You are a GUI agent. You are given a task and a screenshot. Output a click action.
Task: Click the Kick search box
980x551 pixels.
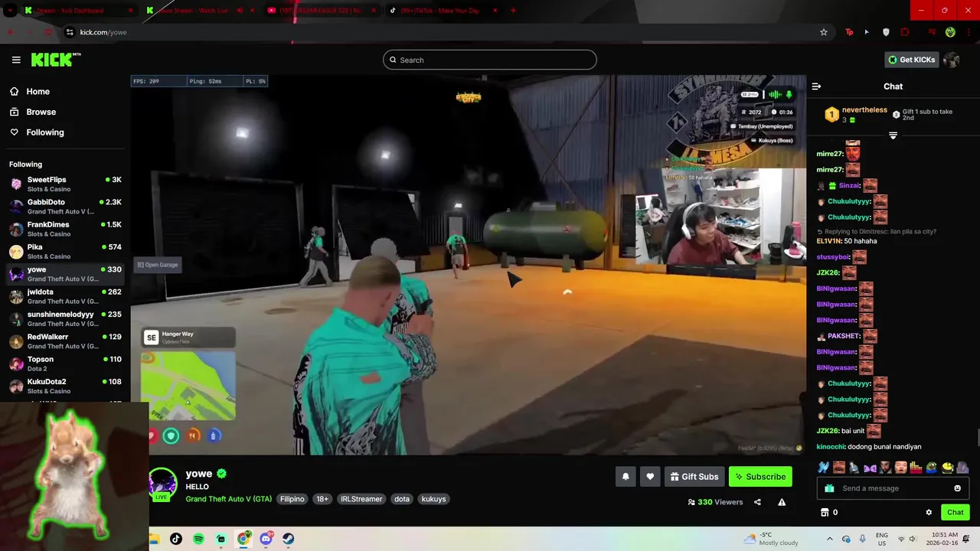[x=490, y=60]
